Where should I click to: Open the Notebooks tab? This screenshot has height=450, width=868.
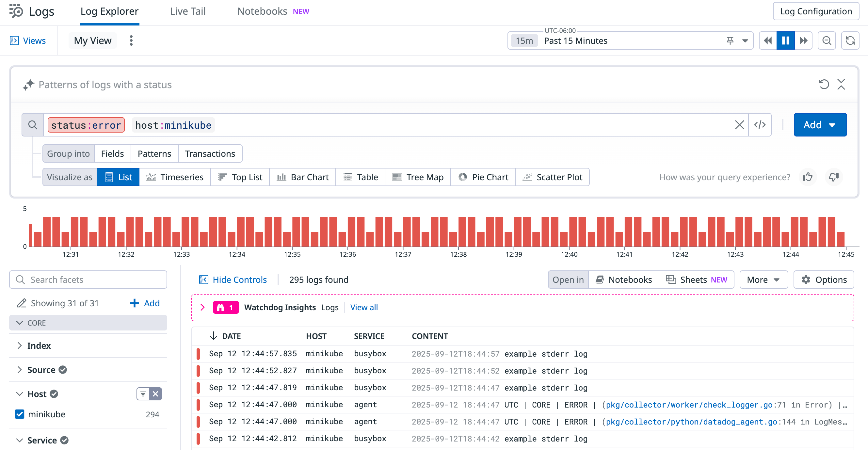(262, 11)
